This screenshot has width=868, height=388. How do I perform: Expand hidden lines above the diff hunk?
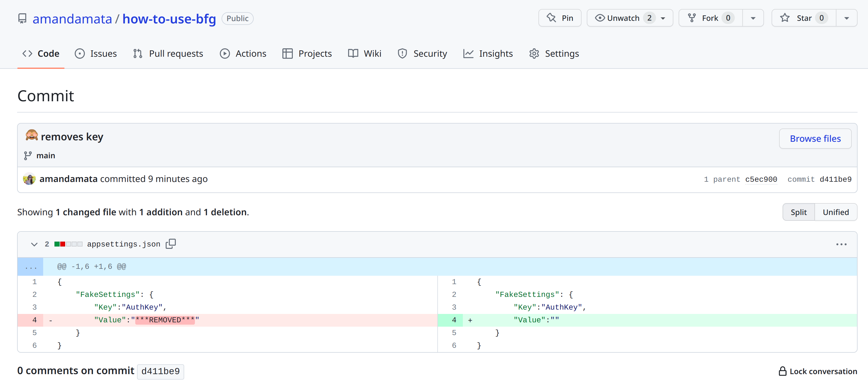click(x=30, y=266)
